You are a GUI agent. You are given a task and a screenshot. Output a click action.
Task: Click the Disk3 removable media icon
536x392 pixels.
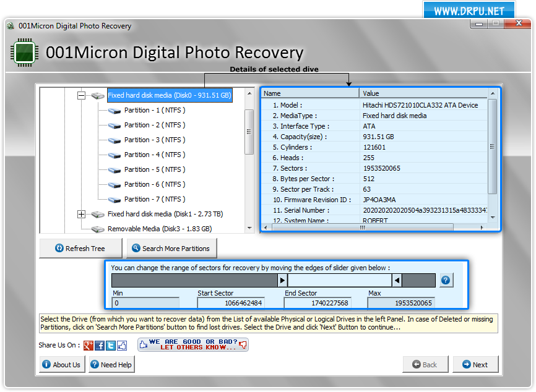pyautogui.click(x=98, y=229)
